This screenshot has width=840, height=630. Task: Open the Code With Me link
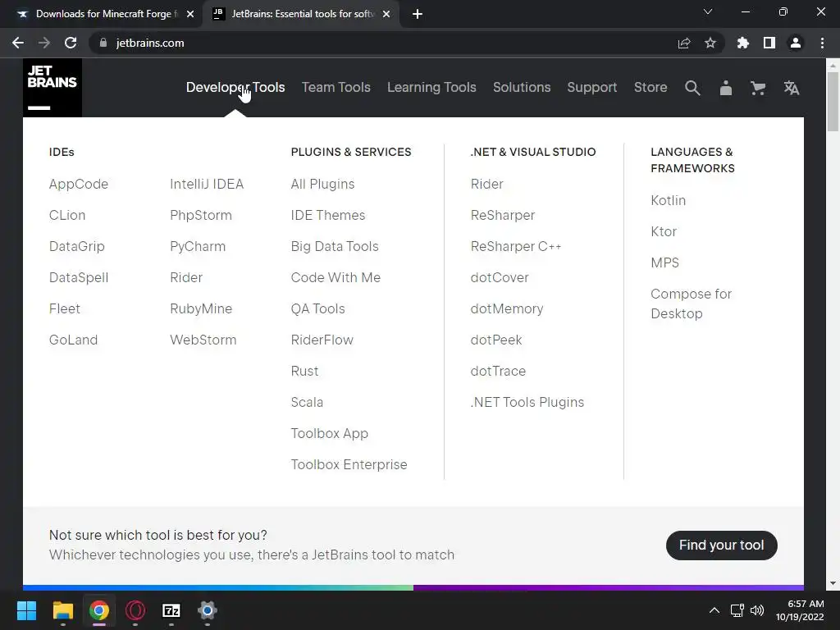click(x=336, y=277)
